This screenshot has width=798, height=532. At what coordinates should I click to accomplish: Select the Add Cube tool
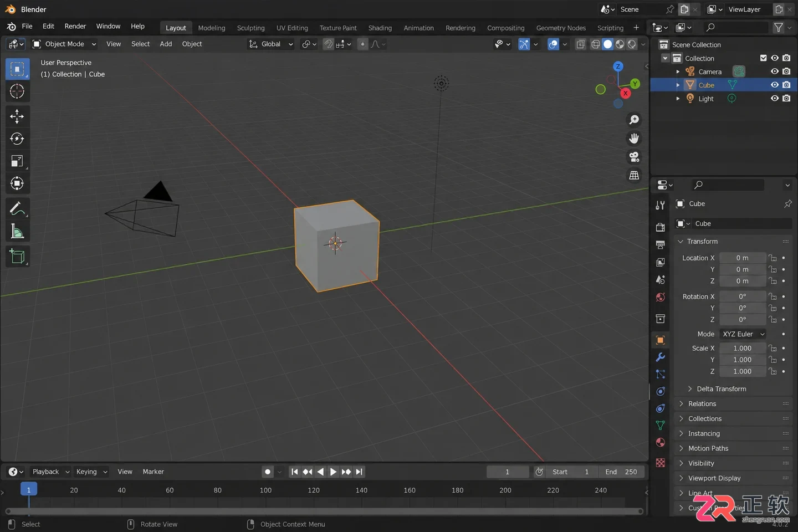click(x=17, y=257)
